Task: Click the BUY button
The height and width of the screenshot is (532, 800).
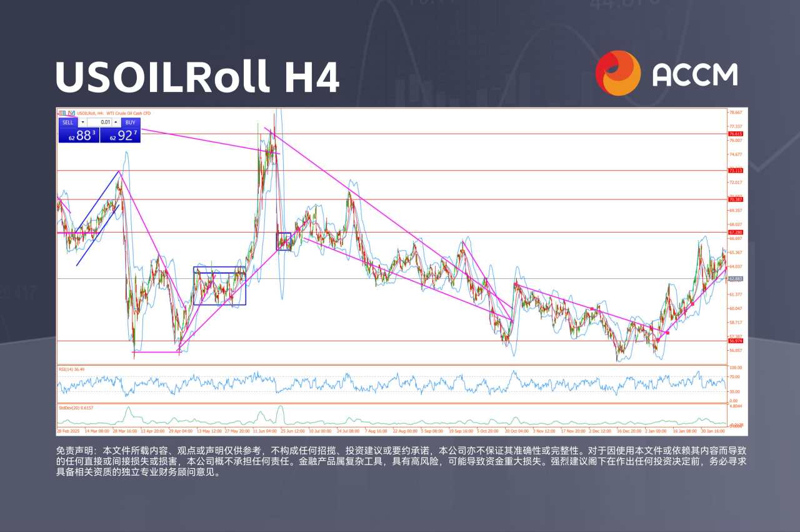Action: pyautogui.click(x=130, y=123)
